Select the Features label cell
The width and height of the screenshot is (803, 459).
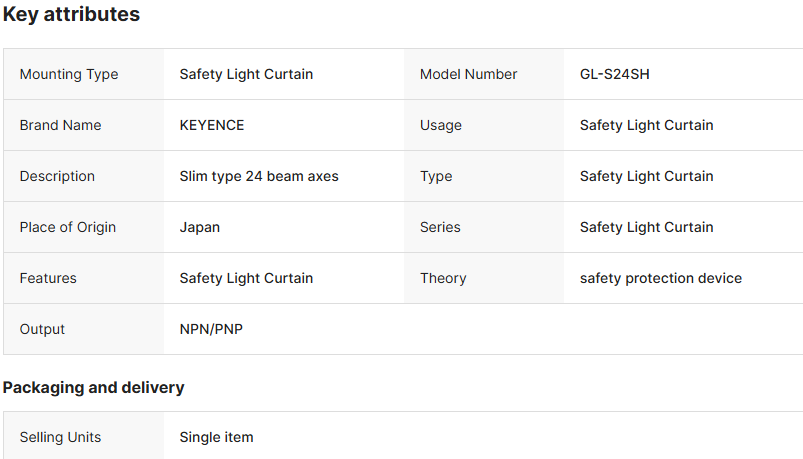[x=48, y=278]
